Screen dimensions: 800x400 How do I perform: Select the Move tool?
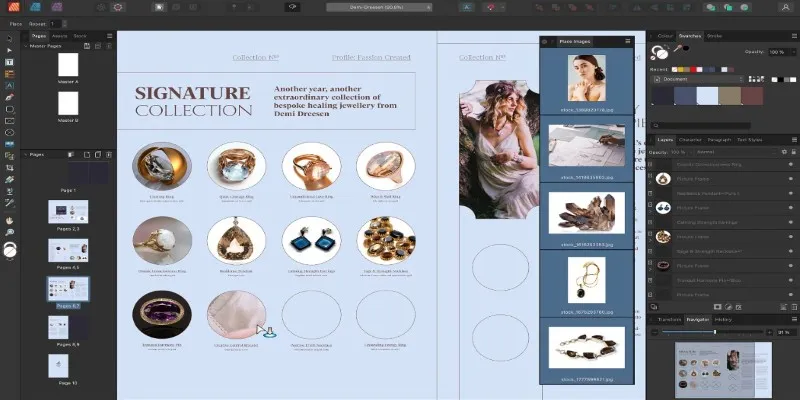coord(9,39)
